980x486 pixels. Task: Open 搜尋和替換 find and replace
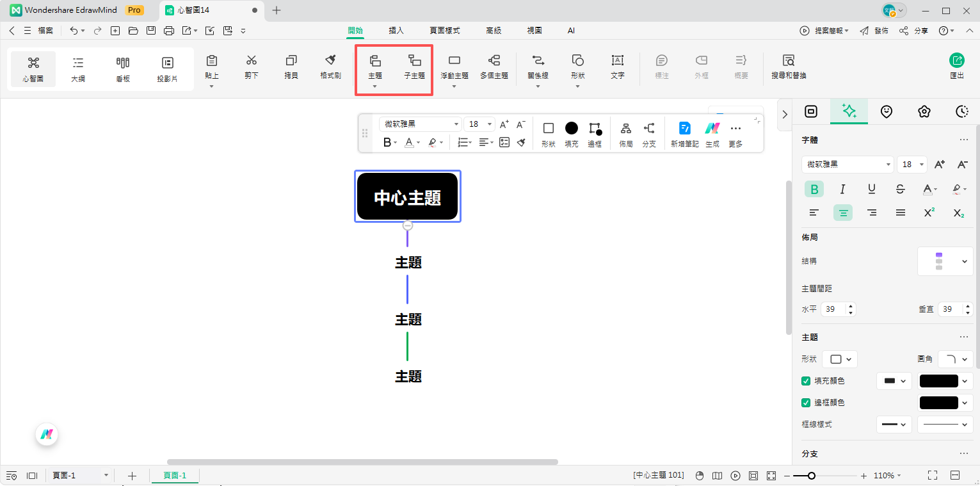[787, 67]
